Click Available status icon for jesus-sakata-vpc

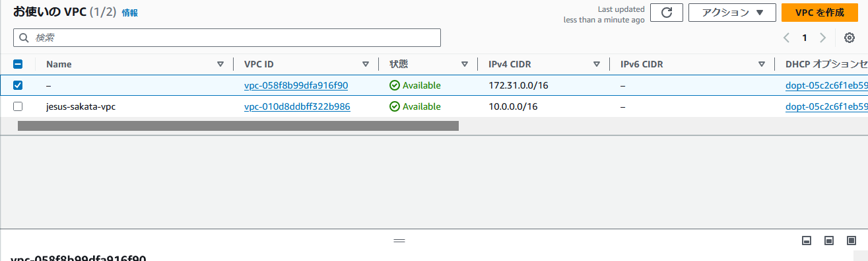[395, 106]
